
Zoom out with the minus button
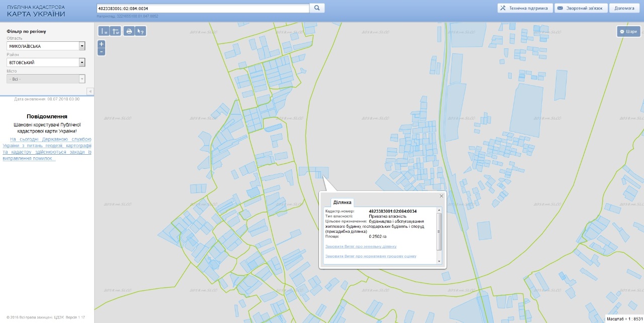coord(102,51)
